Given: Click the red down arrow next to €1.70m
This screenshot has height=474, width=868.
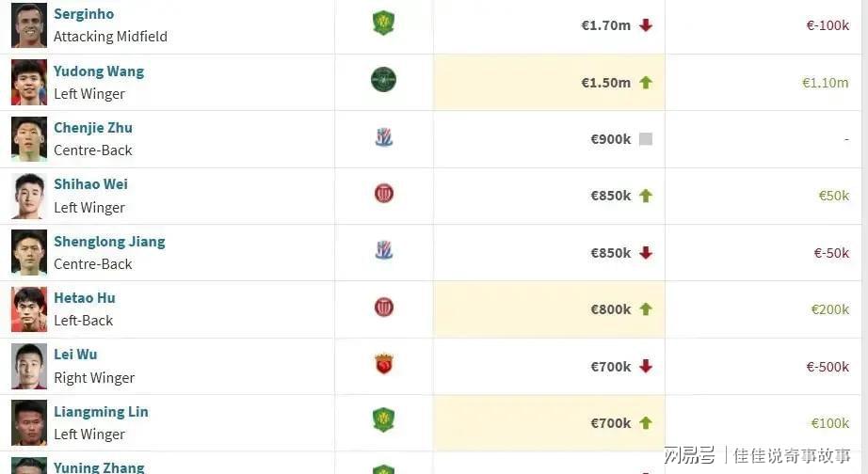Looking at the screenshot, I should (x=646, y=25).
